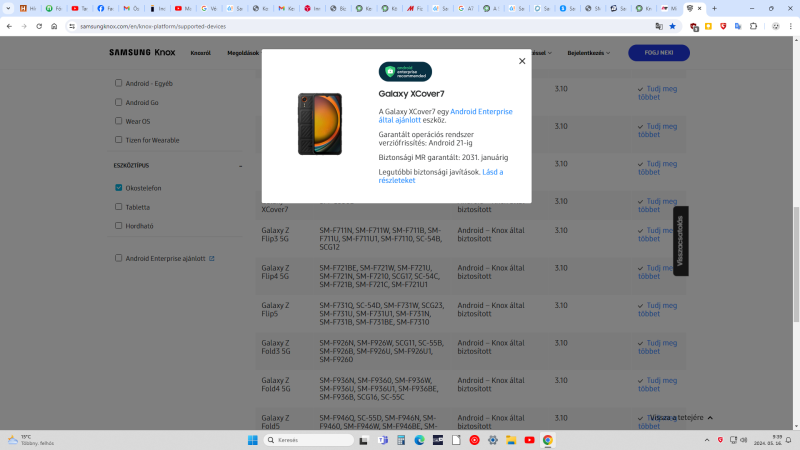This screenshot has width=800, height=450.
Task: Click the Galaxy XCover7 phone image
Action: pyautogui.click(x=320, y=124)
